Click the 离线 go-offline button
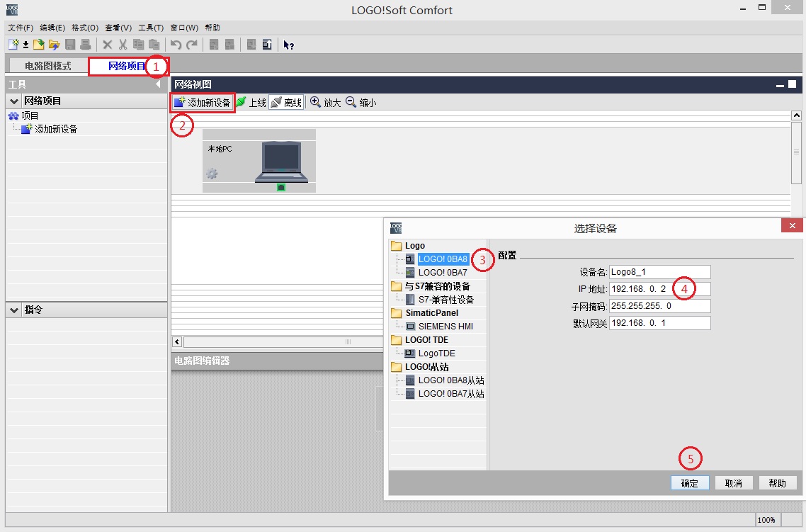Viewport: 806px width, 532px height. [x=286, y=102]
